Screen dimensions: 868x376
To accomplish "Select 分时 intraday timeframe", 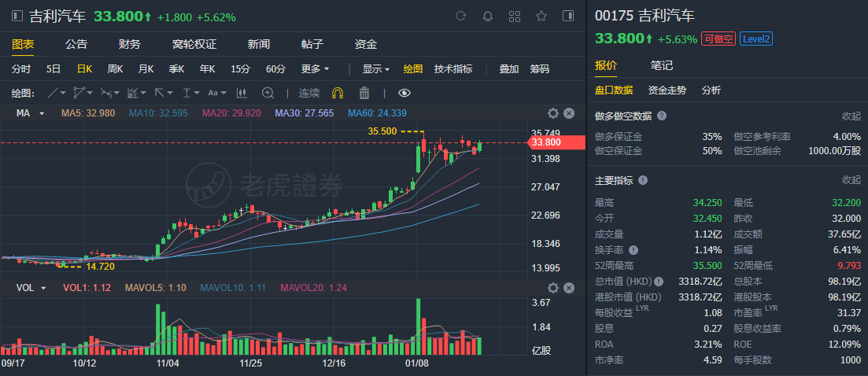I will (21, 69).
